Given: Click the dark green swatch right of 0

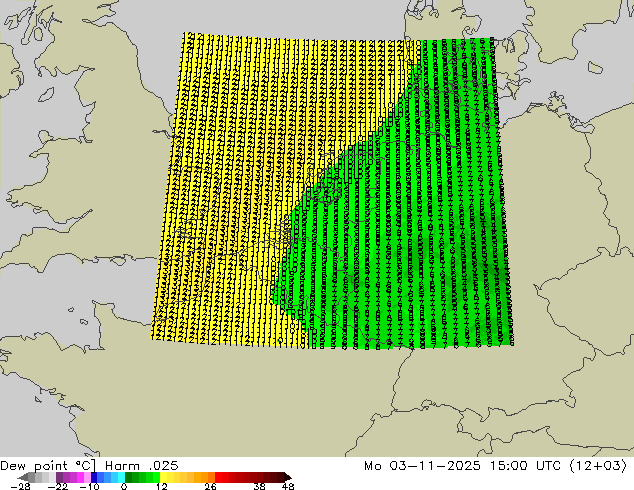Looking at the screenshot, I should [129, 477].
